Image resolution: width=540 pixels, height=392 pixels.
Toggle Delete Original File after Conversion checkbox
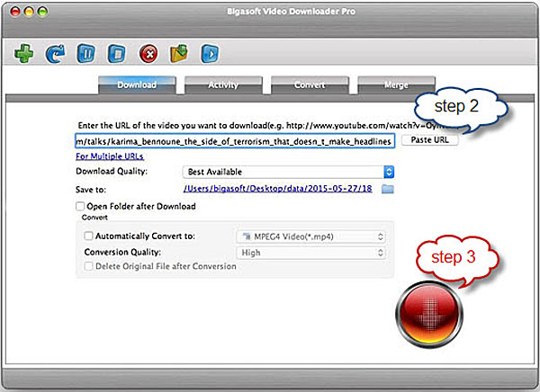pos(88,266)
